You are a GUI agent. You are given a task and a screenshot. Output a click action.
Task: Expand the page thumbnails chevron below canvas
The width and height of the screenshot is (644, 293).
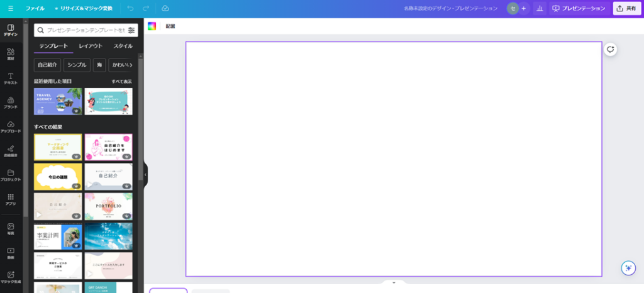tap(394, 283)
